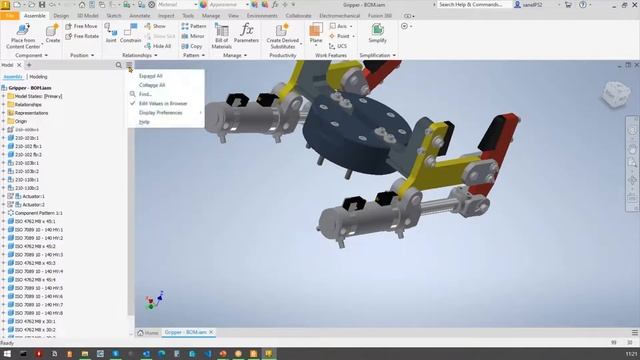Click the Create component icon

52,31
